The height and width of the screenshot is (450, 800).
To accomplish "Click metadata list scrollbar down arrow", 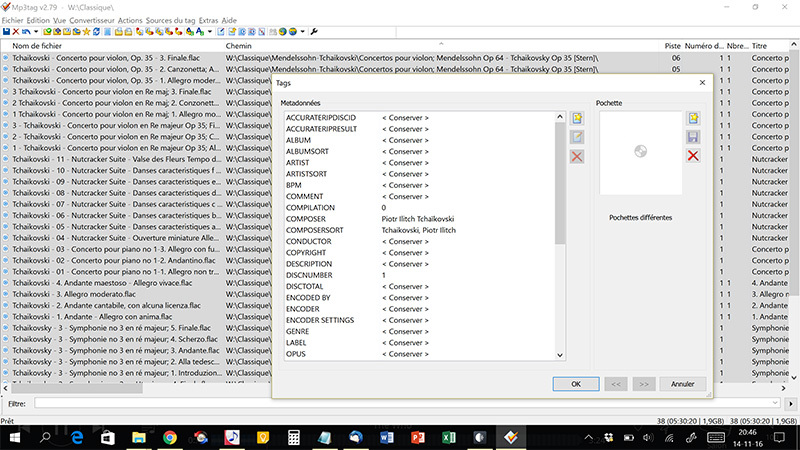I will point(560,355).
